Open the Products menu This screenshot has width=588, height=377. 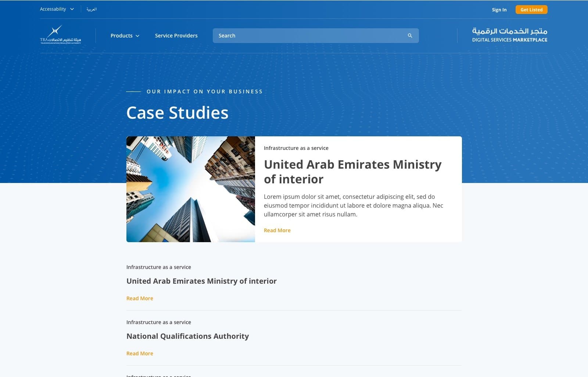click(x=125, y=36)
